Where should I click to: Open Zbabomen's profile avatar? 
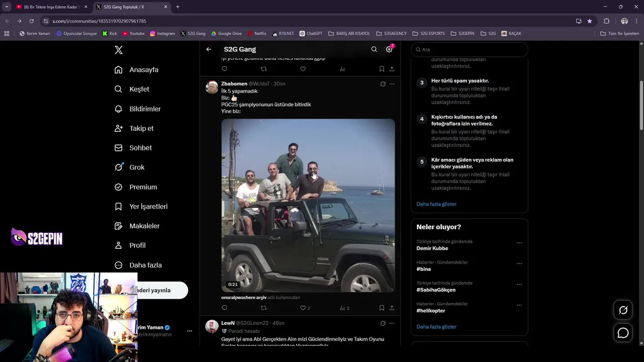[212, 87]
